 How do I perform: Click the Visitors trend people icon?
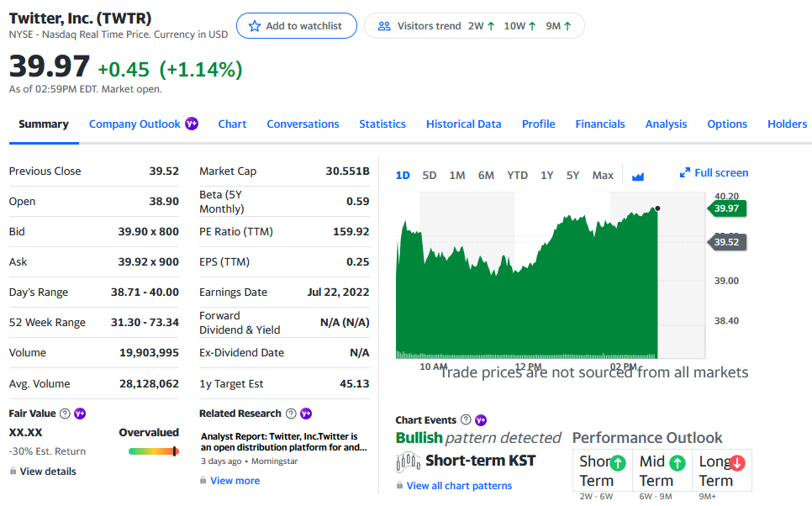384,26
